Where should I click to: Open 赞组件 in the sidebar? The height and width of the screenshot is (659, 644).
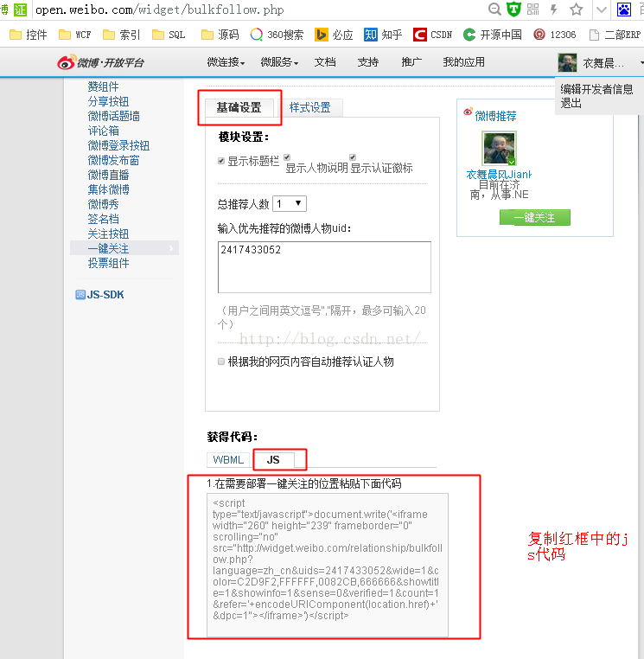point(103,86)
